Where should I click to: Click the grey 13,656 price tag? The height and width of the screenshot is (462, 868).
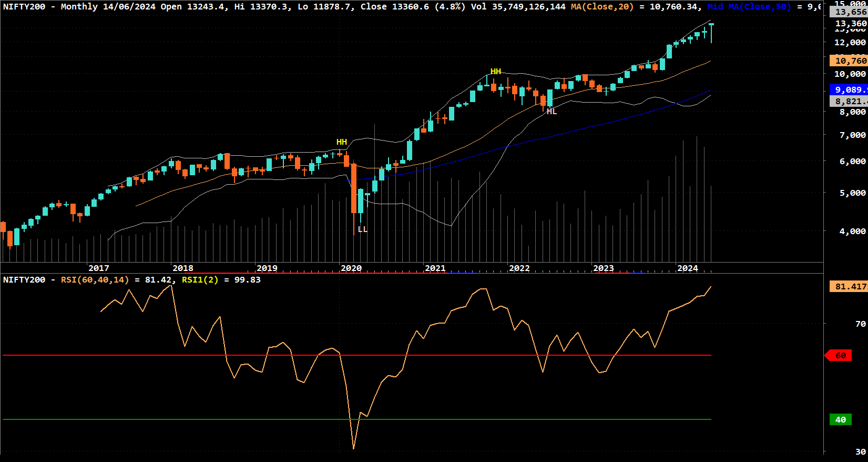(849, 12)
